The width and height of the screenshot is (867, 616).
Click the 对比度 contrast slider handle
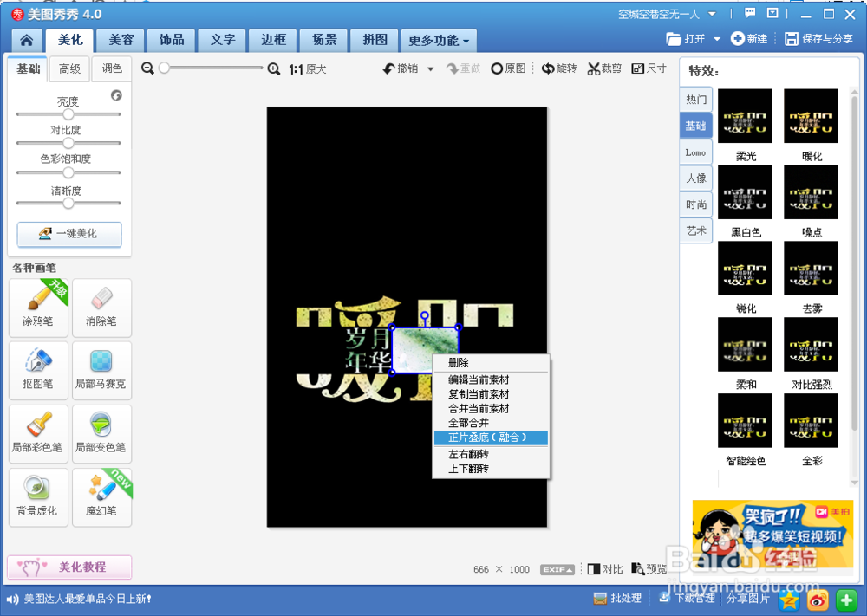[x=68, y=143]
